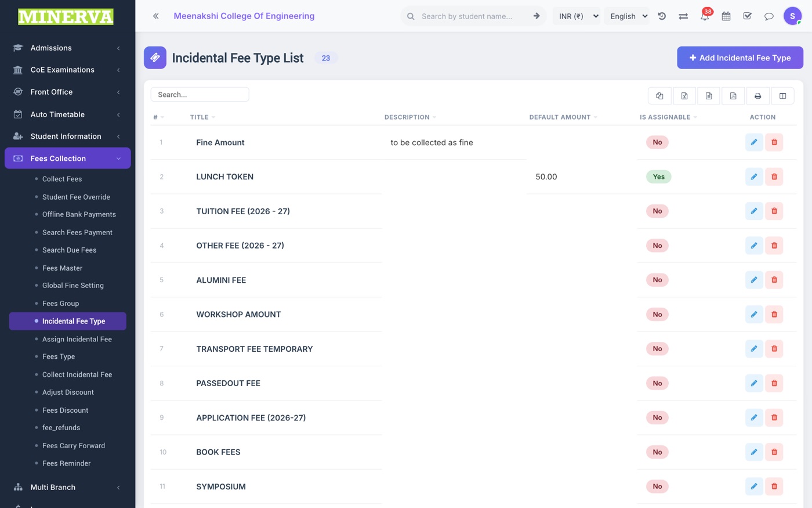Delete the LUNCH TOKEN row
The height and width of the screenshot is (508, 812).
click(774, 176)
